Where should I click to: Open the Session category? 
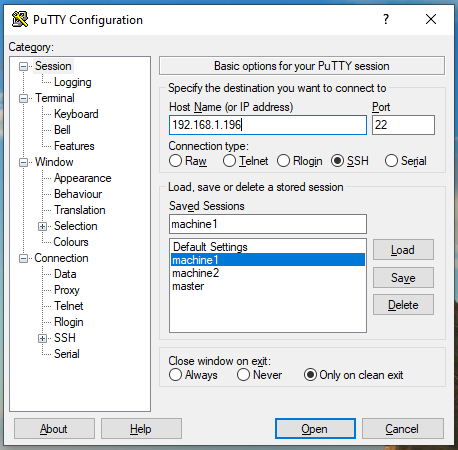coord(53,66)
